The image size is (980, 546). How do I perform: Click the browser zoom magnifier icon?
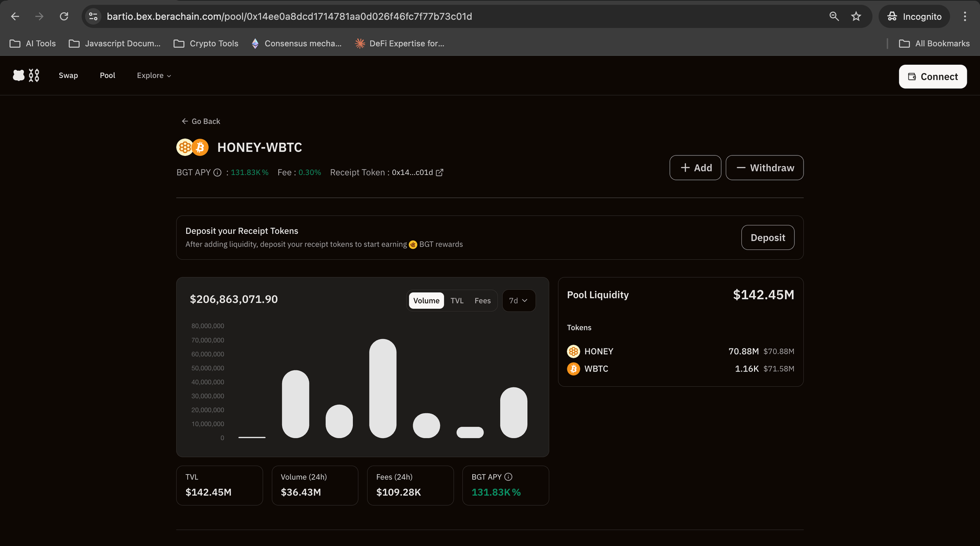834,17
